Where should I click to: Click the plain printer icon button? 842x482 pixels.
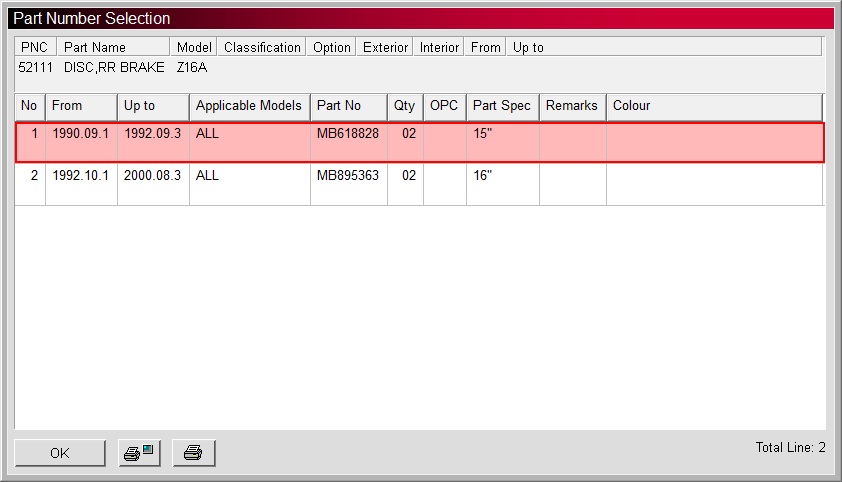click(x=193, y=453)
